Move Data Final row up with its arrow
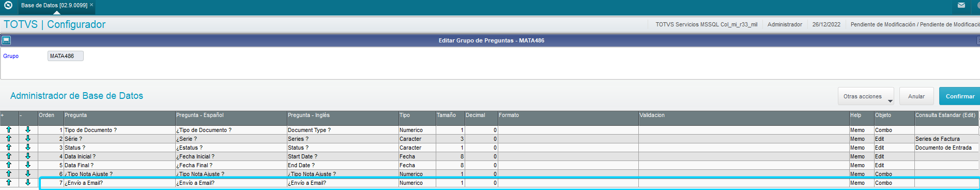This screenshot has height=190, width=980. click(x=9, y=165)
